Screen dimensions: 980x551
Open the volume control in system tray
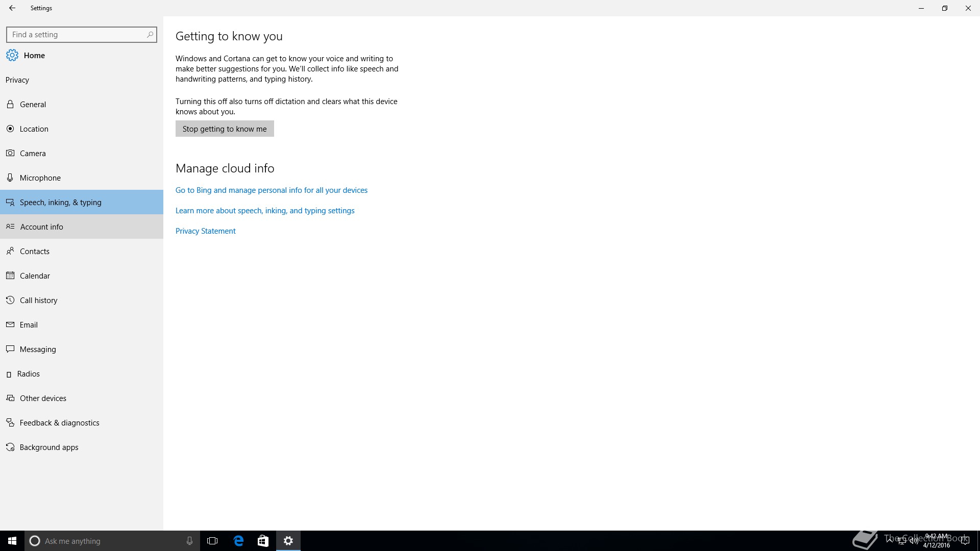[x=914, y=541]
